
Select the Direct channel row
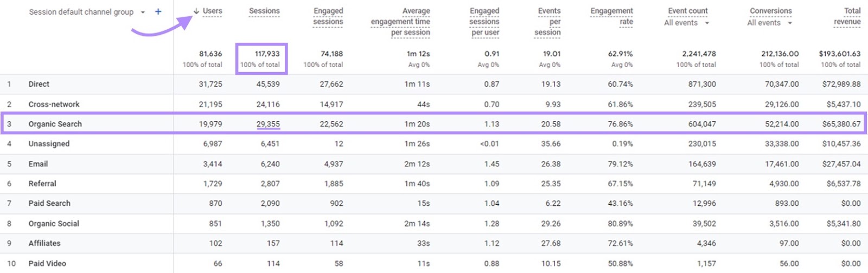(x=434, y=84)
